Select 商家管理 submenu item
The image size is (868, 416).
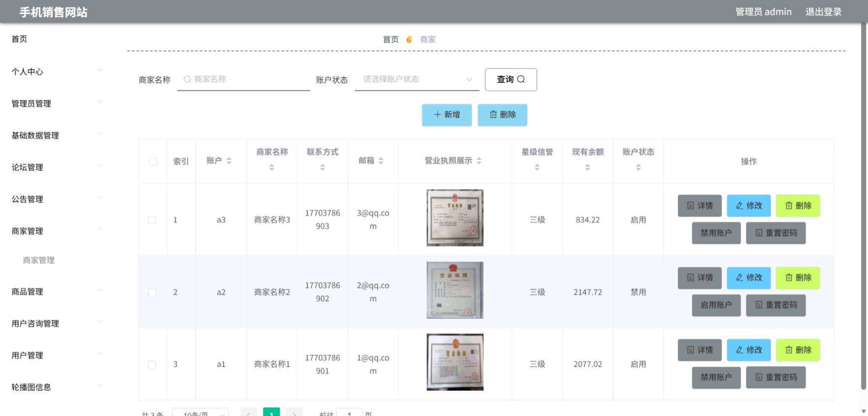pos(39,260)
